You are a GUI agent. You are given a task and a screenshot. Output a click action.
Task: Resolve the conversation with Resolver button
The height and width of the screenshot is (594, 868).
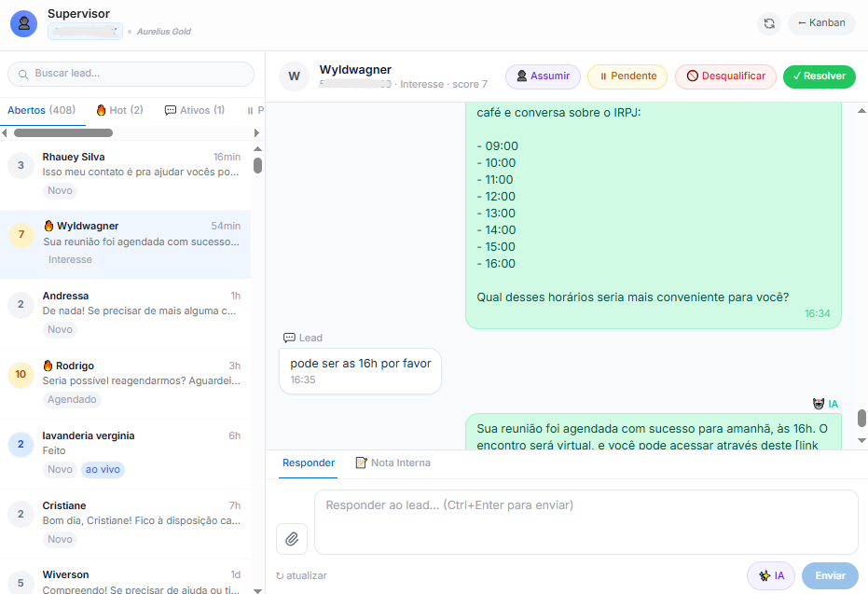[x=819, y=76]
